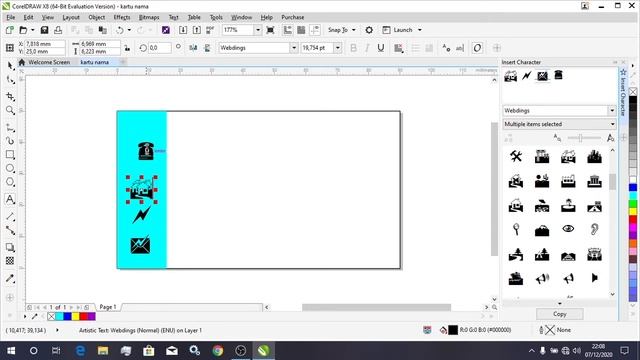Choose the eye character glyph
Screen dimensions: 640x360
[568, 229]
